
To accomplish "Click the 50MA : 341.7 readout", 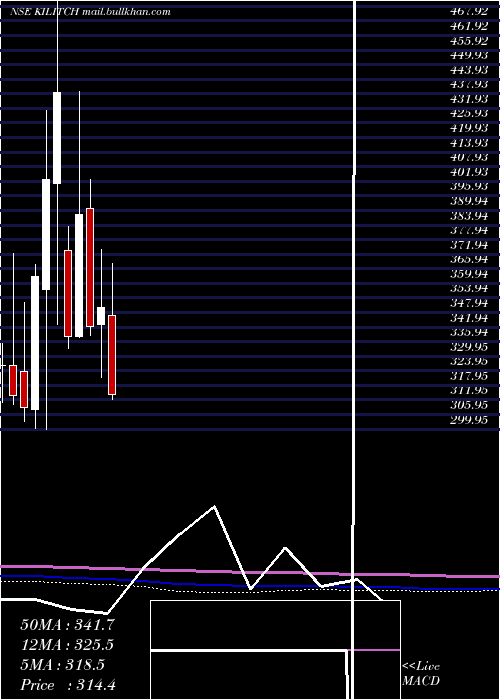I will tap(68, 625).
